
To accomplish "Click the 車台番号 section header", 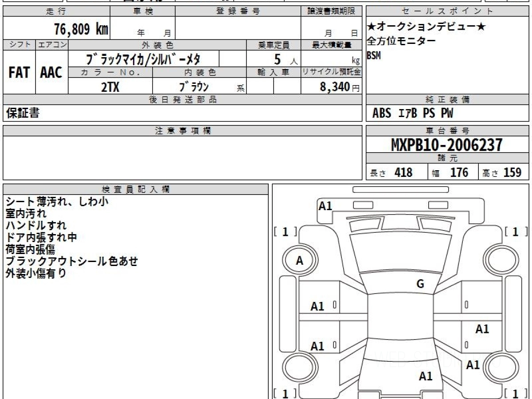I will [448, 131].
